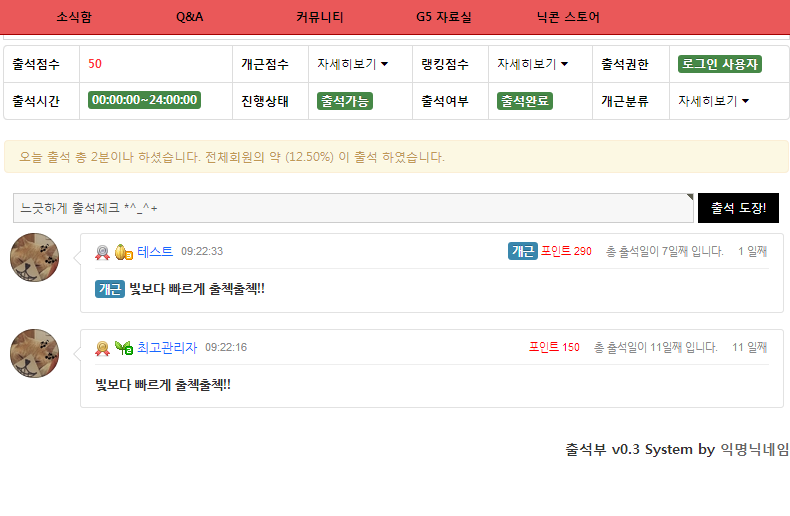Click the 최고관리자 profile avatar image

[34, 354]
